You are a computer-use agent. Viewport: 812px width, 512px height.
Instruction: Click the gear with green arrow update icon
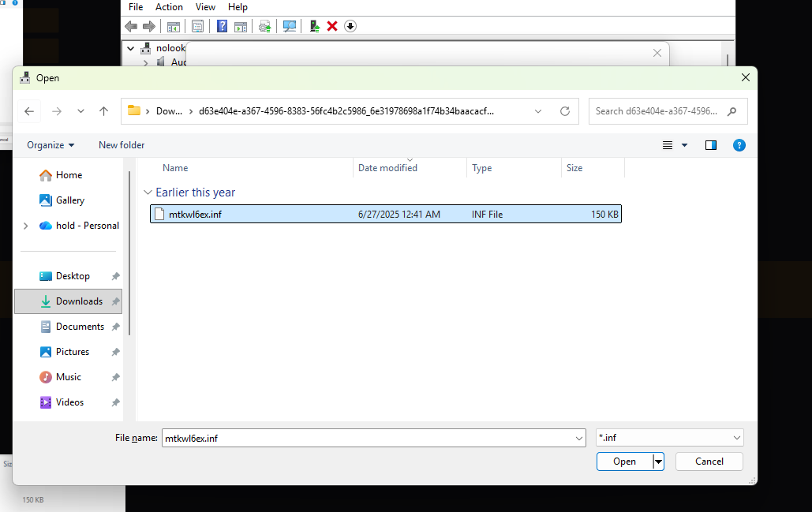click(x=264, y=26)
